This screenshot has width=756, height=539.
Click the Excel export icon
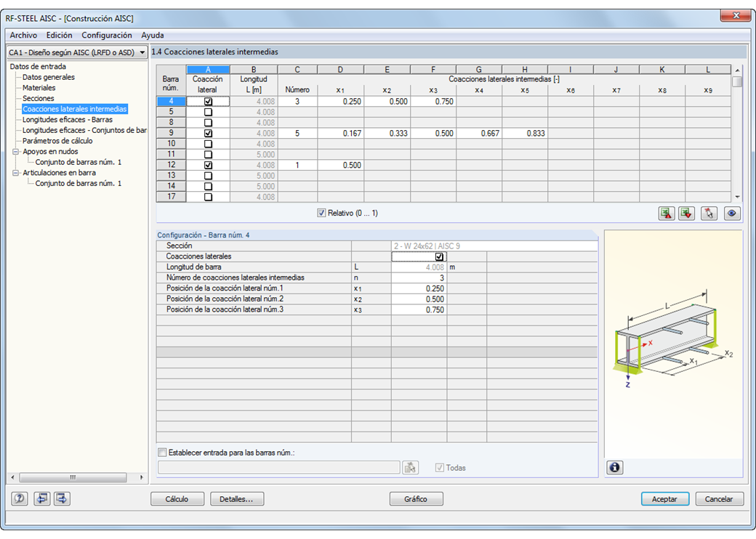pos(667,214)
